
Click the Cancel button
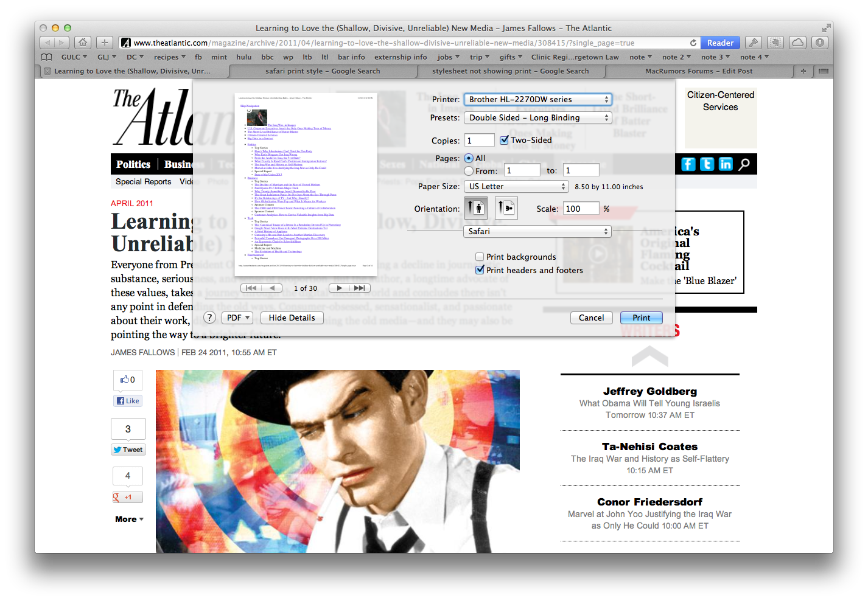[591, 318]
